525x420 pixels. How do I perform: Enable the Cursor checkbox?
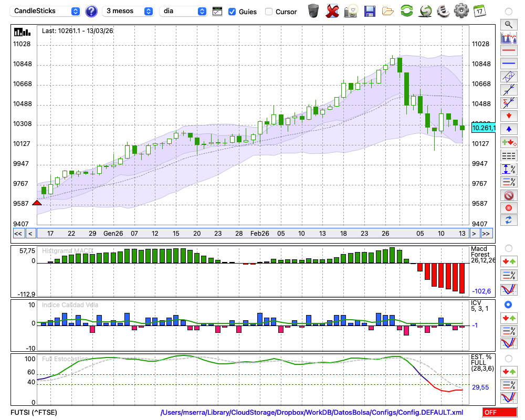269,12
